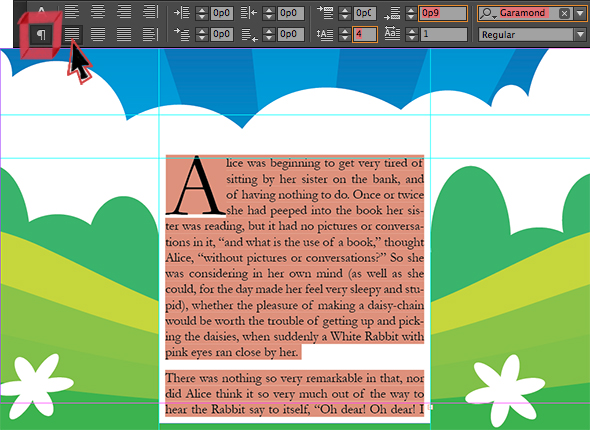Click the Drop Cap Characters icon
Image resolution: width=590 pixels, height=430 pixels.
(x=392, y=33)
